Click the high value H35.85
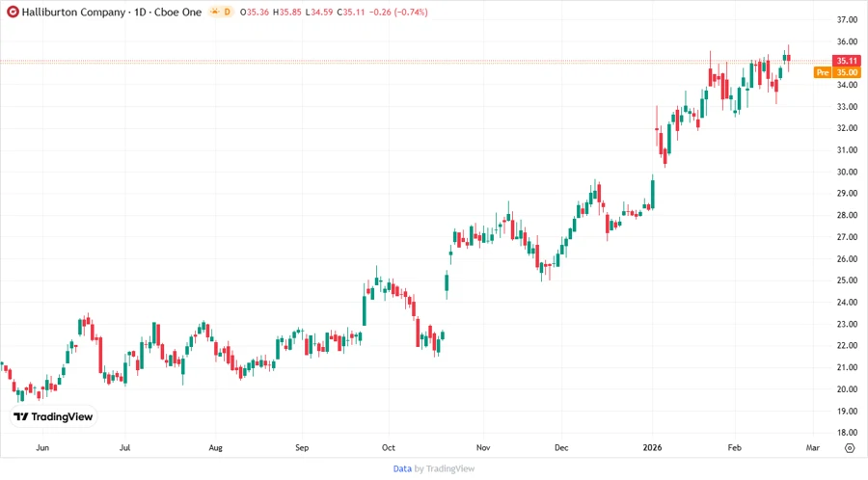868x480 pixels. (x=286, y=12)
